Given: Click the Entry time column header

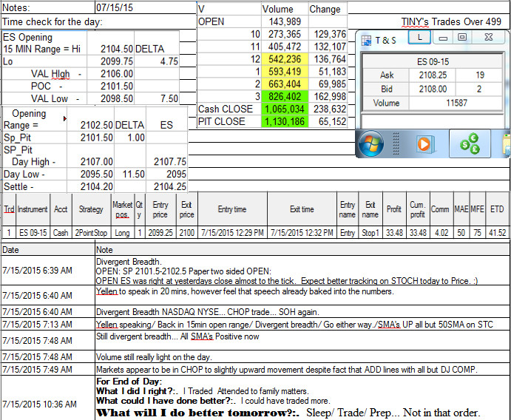Looking at the screenshot, I should (232, 209).
